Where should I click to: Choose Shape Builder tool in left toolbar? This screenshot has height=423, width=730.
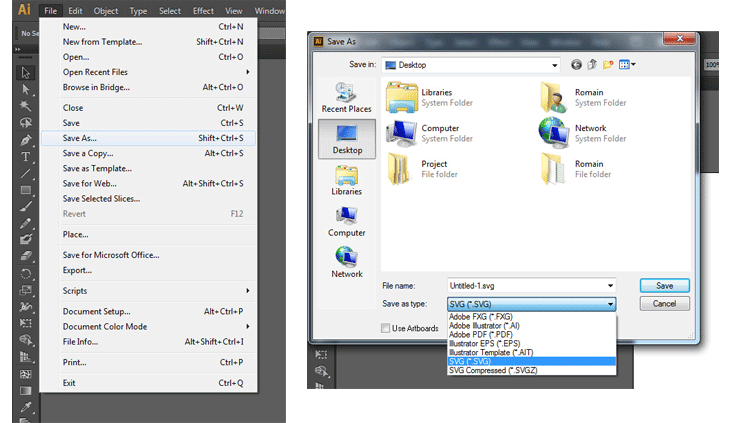pos(25,340)
